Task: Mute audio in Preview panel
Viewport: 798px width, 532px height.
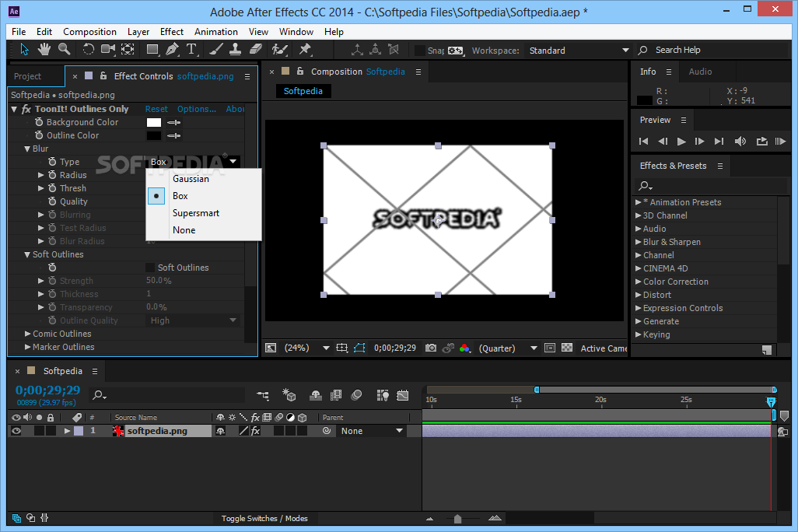Action: (x=740, y=142)
